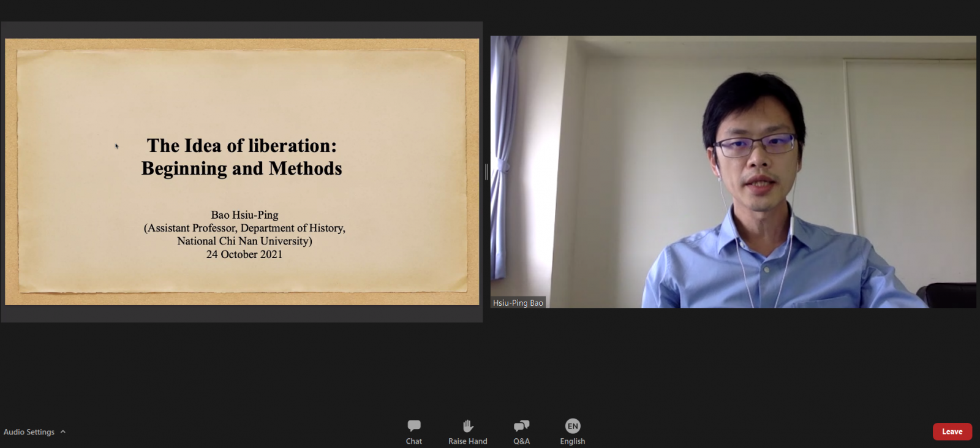Open the Q&A bubbles icon

(x=521, y=425)
